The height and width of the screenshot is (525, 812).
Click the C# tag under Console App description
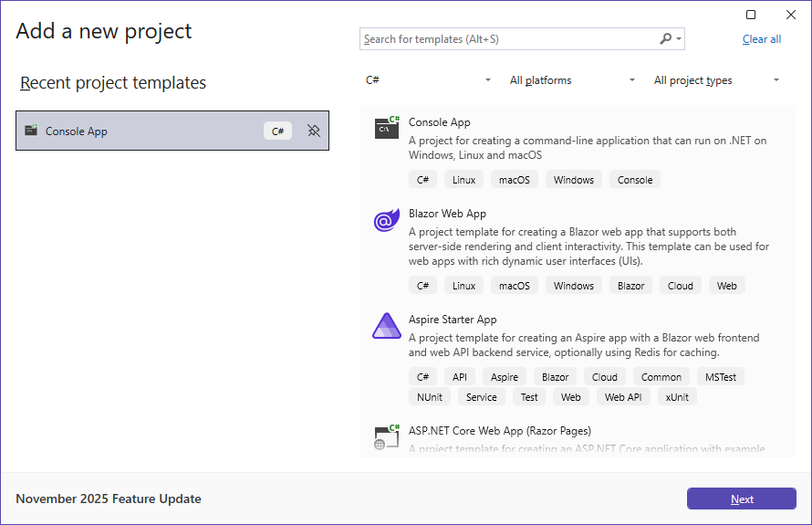(422, 180)
